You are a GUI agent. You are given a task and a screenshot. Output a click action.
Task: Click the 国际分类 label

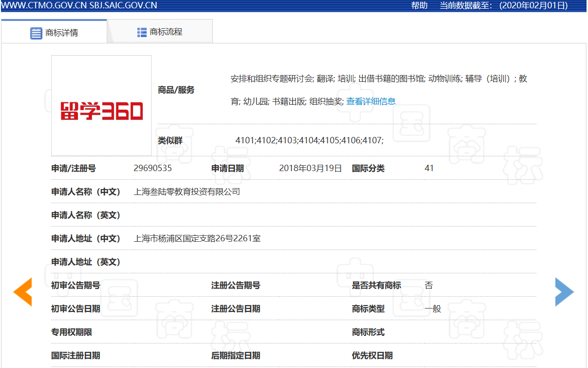(368, 168)
